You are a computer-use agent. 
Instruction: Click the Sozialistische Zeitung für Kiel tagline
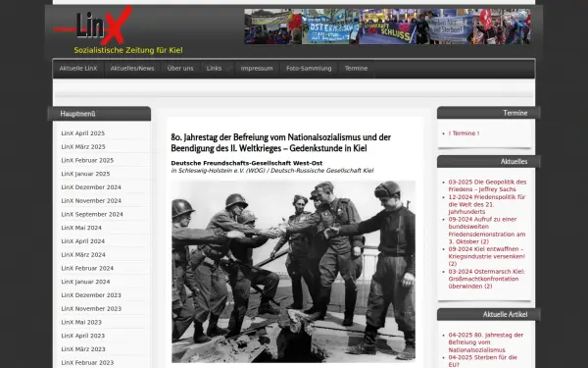128,50
